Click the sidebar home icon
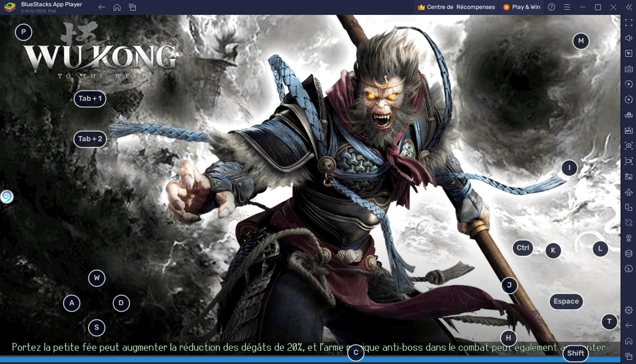636x364 pixels. [628, 341]
